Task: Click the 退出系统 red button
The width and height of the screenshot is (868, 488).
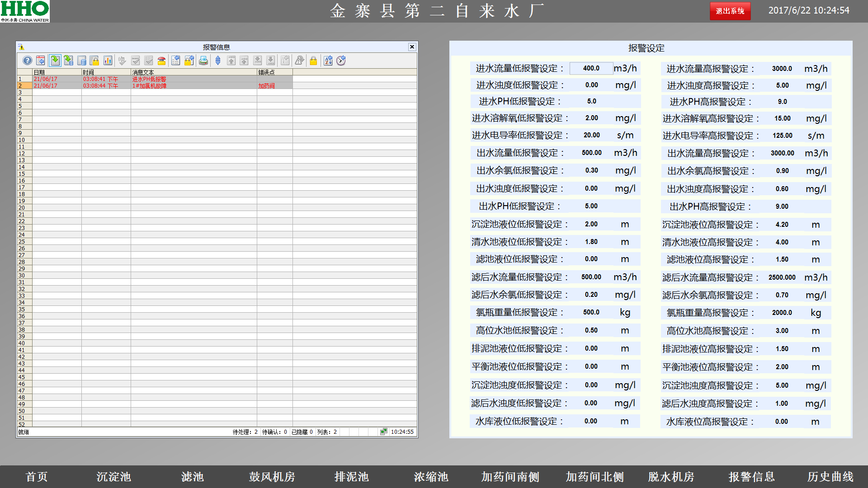Action: [x=730, y=11]
